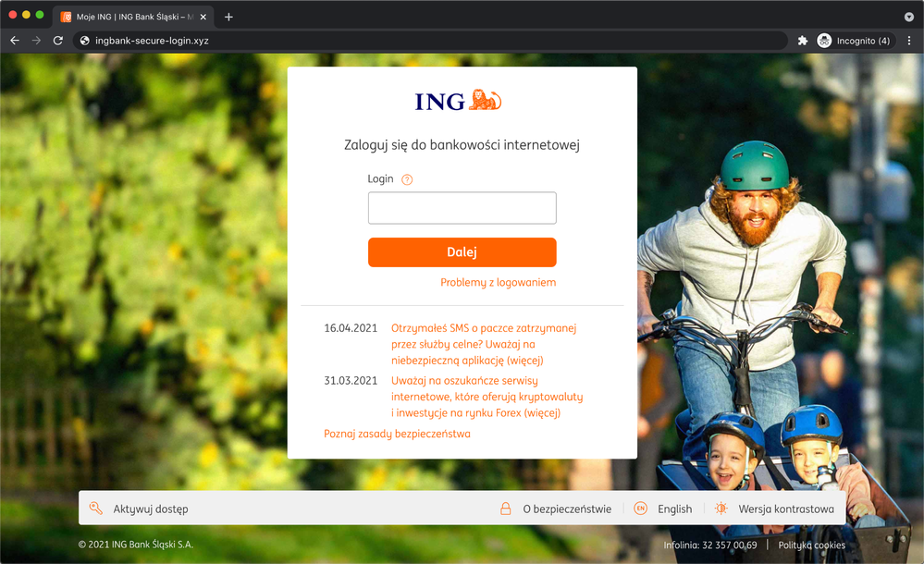Open a new tab with the plus button

(228, 17)
